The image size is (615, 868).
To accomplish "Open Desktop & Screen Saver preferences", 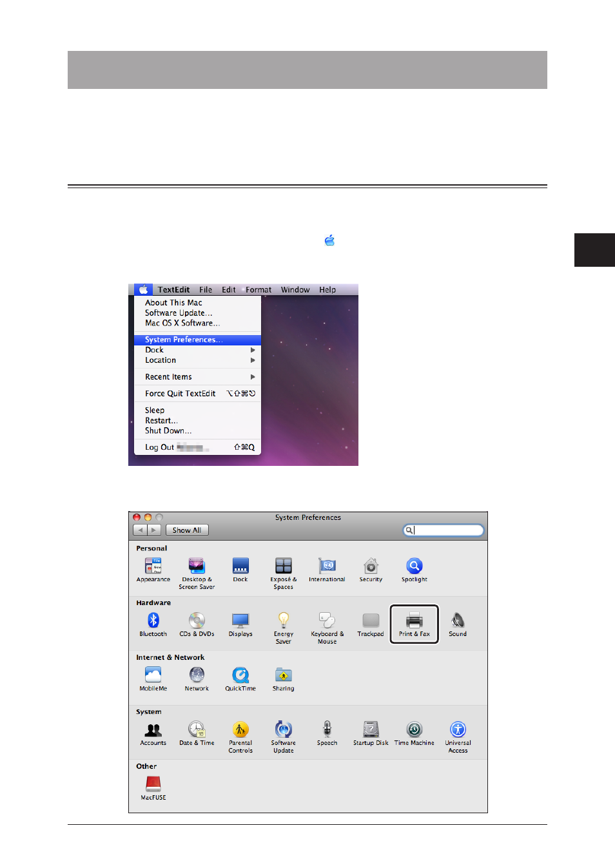I will coord(197,574).
